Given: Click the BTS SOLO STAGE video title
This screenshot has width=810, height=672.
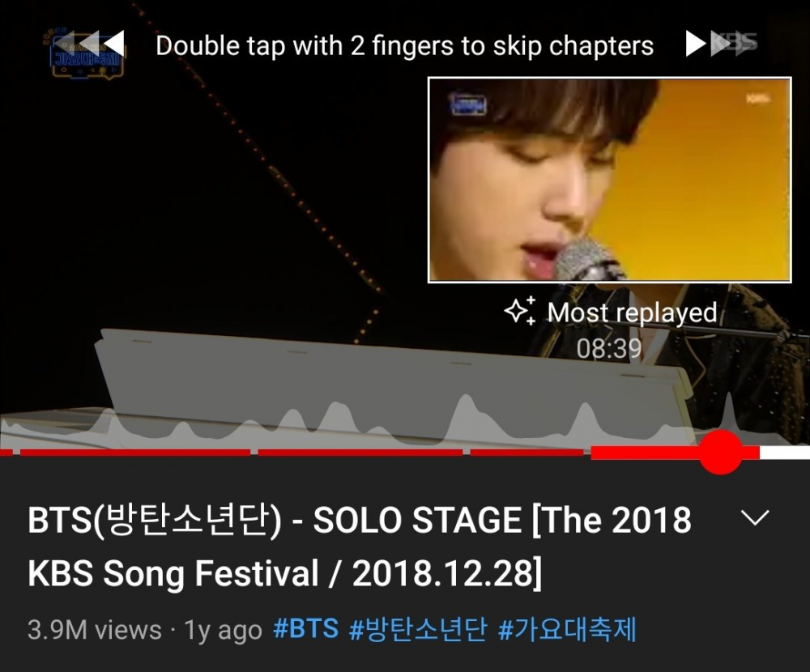Looking at the screenshot, I should pyautogui.click(x=360, y=547).
